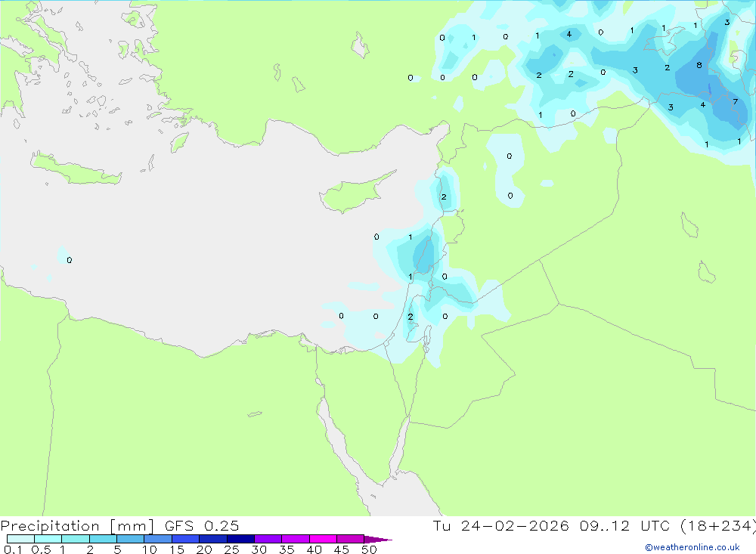Pick the legend swatch between 25 and 30
The height and width of the screenshot is (554, 756).
240,539
